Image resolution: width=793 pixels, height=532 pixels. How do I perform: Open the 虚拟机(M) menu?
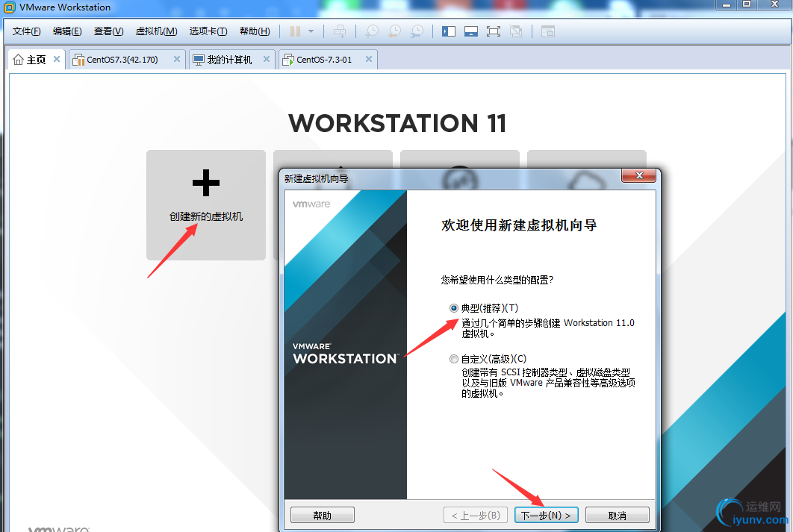(x=156, y=31)
